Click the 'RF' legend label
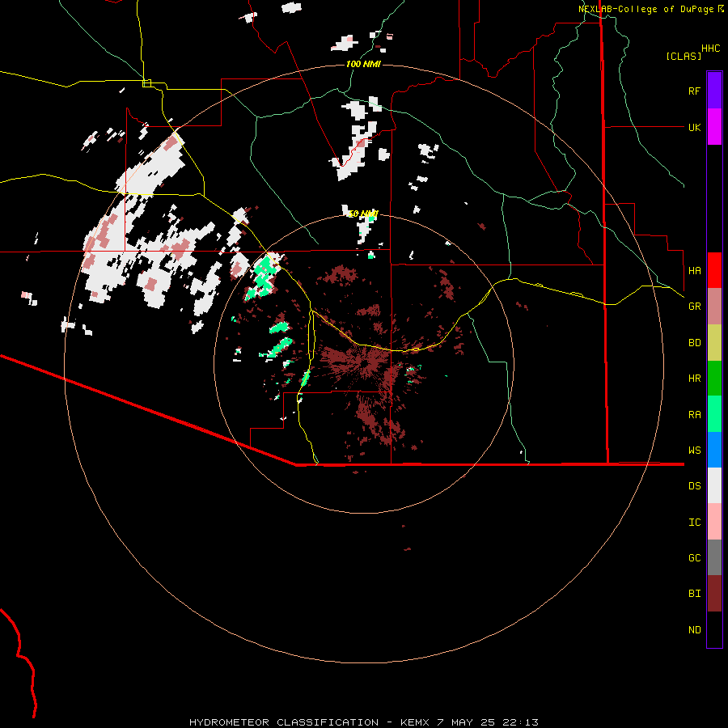 (x=694, y=91)
